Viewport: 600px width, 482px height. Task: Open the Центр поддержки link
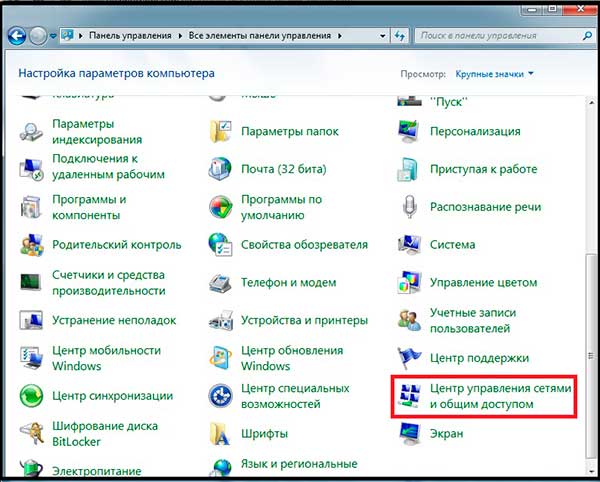point(479,358)
